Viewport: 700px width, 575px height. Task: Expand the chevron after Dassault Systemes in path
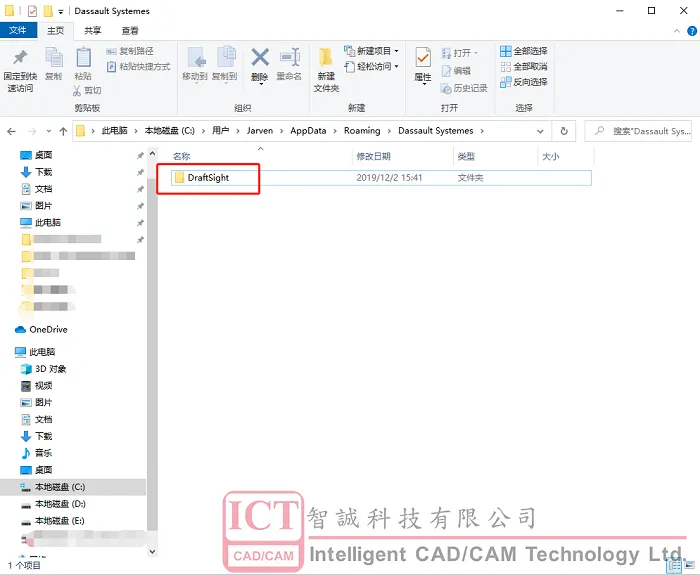click(482, 131)
